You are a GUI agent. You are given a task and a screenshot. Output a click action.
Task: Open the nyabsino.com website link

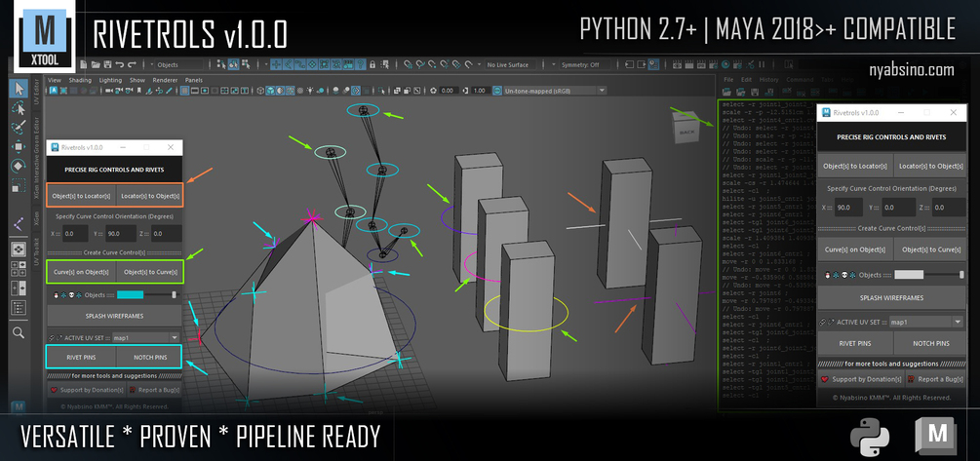912,70
